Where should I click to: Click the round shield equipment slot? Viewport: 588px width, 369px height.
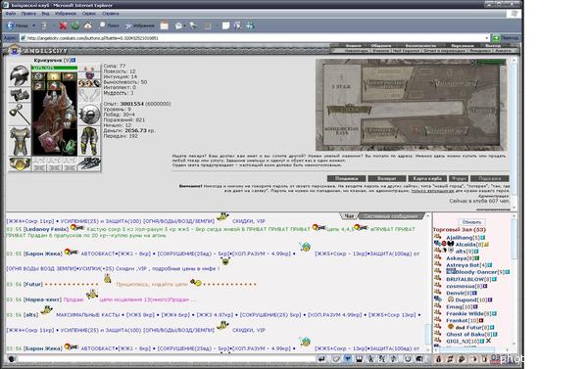pyautogui.click(x=89, y=115)
